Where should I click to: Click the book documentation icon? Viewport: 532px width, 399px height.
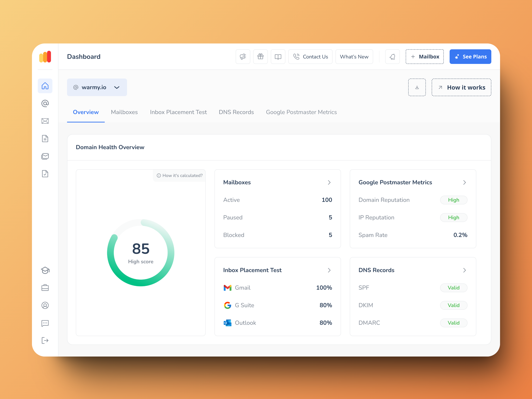click(278, 57)
